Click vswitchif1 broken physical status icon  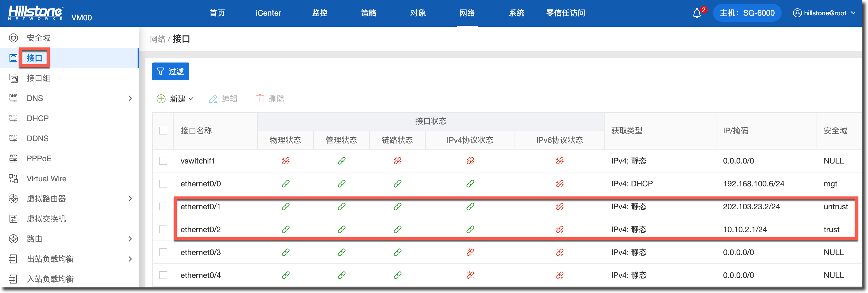click(286, 161)
